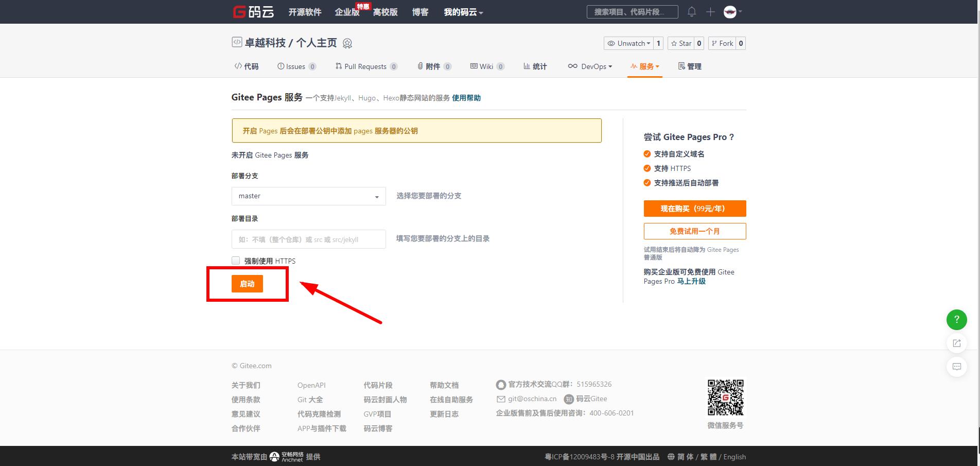Click the share icon below the help bubble

956,343
